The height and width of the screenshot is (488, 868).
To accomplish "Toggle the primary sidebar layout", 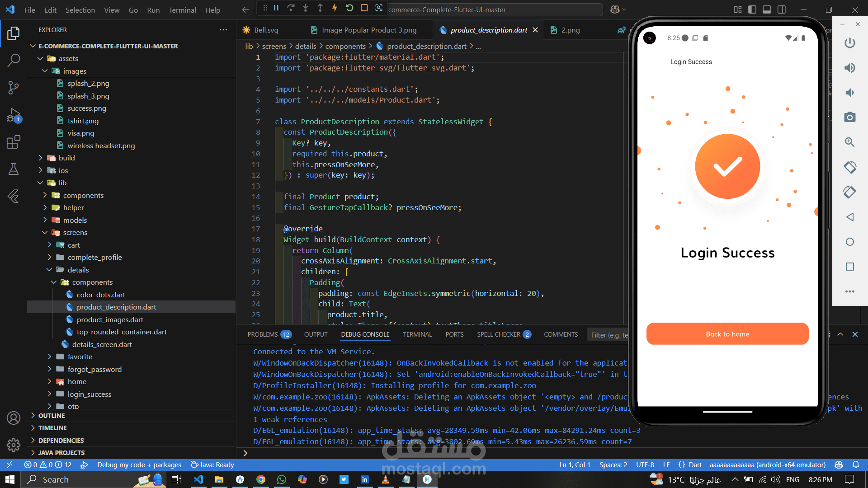I will point(752,9).
